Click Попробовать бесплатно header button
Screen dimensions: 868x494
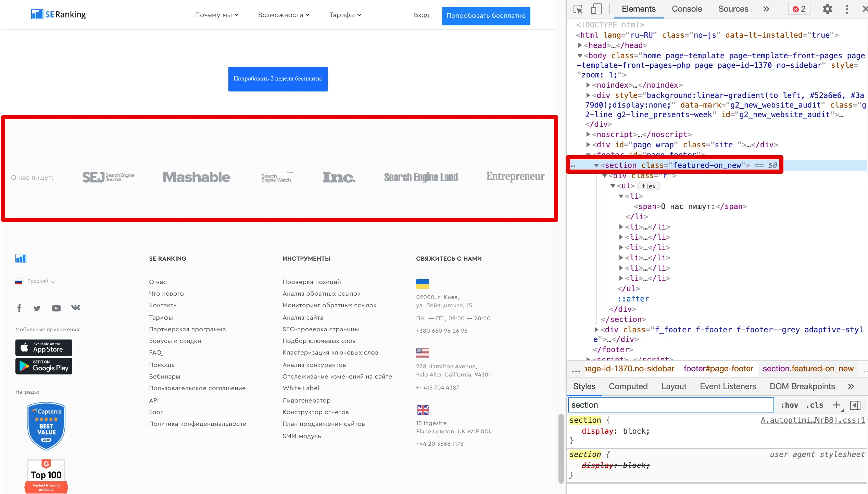tap(486, 16)
